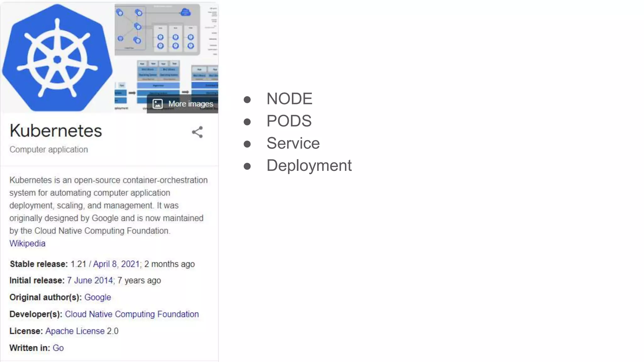This screenshot has width=644, height=362.
Task: Click the share icon beside Kubernetes title
Action: [197, 132]
